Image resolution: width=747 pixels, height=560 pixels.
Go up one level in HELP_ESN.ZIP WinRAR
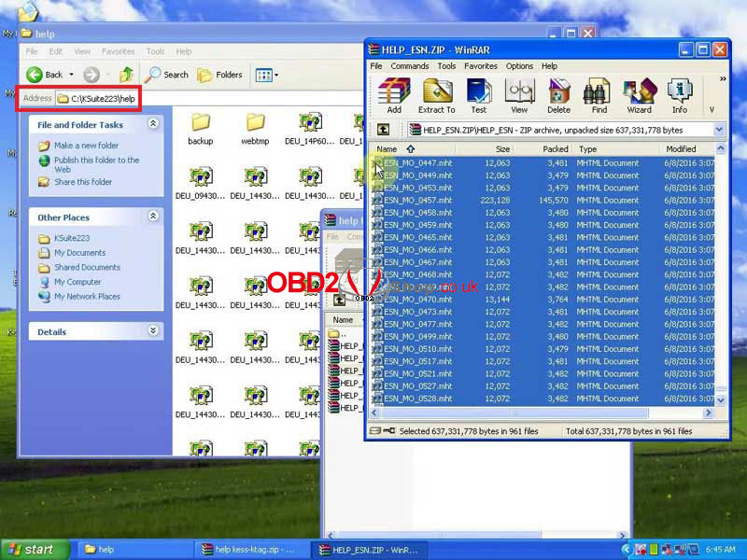384,130
